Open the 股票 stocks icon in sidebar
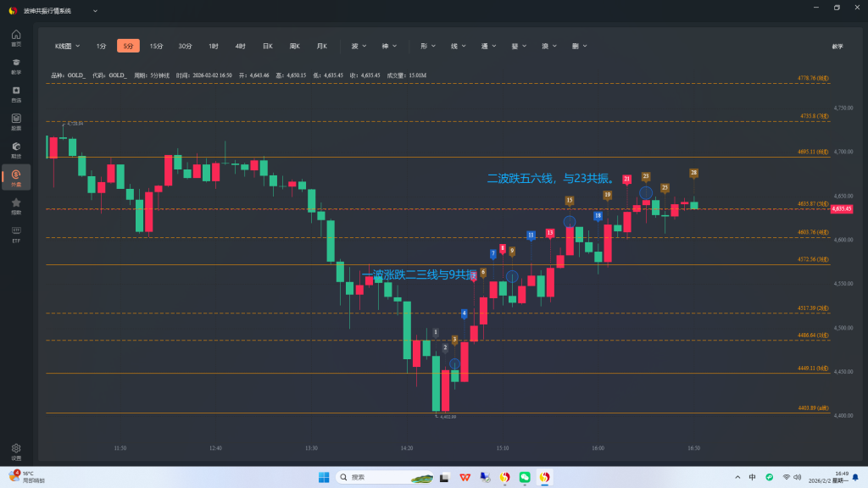 (16, 121)
